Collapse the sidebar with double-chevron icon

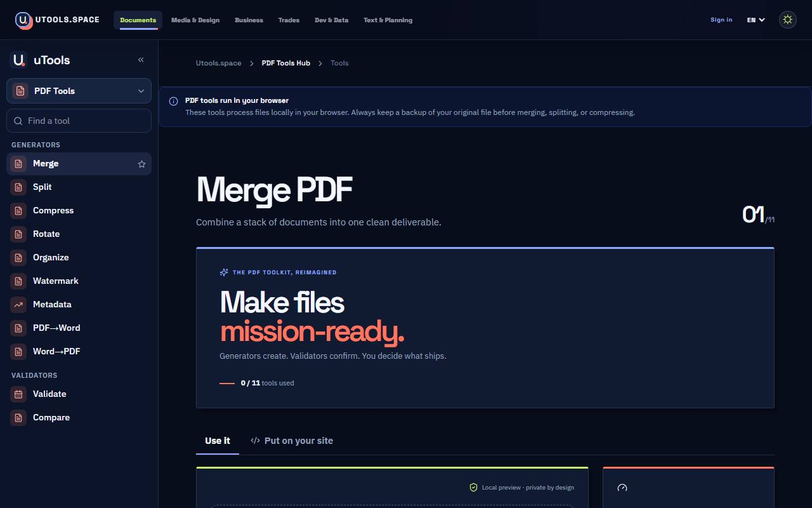point(141,60)
